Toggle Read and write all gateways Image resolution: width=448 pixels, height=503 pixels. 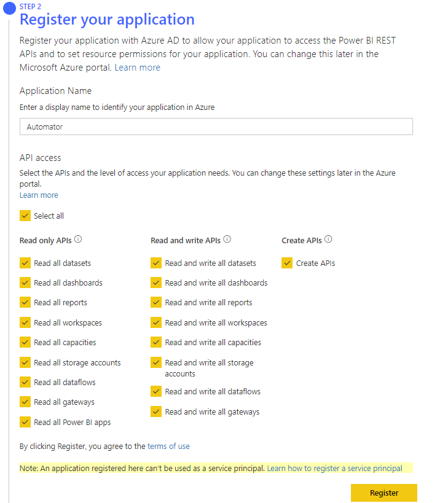(156, 411)
